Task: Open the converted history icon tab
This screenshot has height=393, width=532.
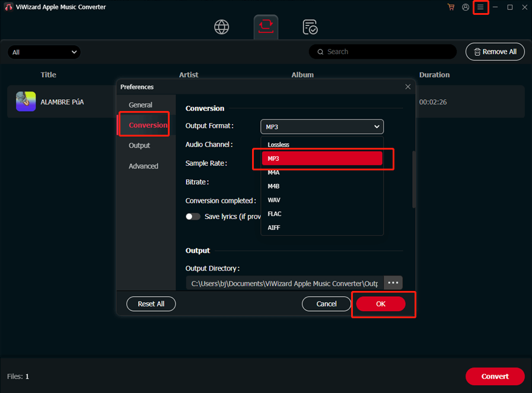Action: coord(310,27)
